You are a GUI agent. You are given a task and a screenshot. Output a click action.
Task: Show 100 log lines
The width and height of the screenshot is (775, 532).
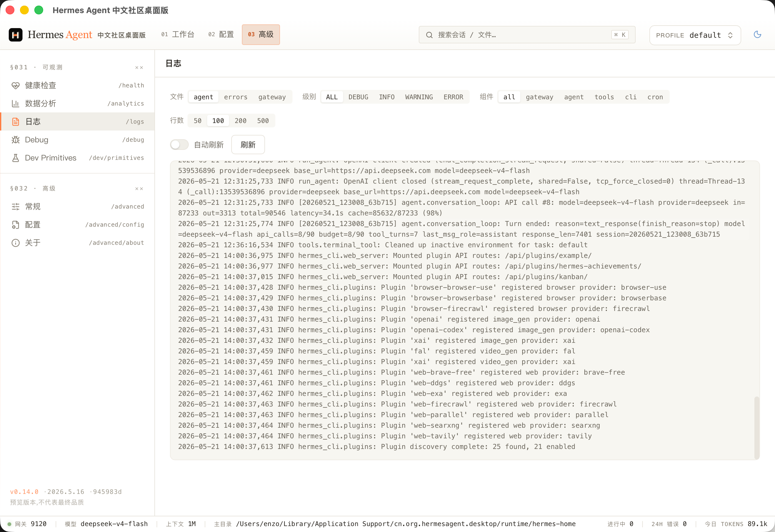pyautogui.click(x=218, y=121)
